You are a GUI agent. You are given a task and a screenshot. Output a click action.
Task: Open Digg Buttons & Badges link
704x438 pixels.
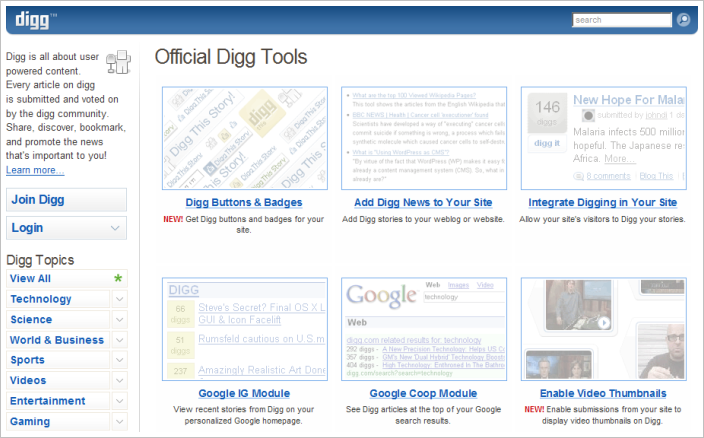244,202
